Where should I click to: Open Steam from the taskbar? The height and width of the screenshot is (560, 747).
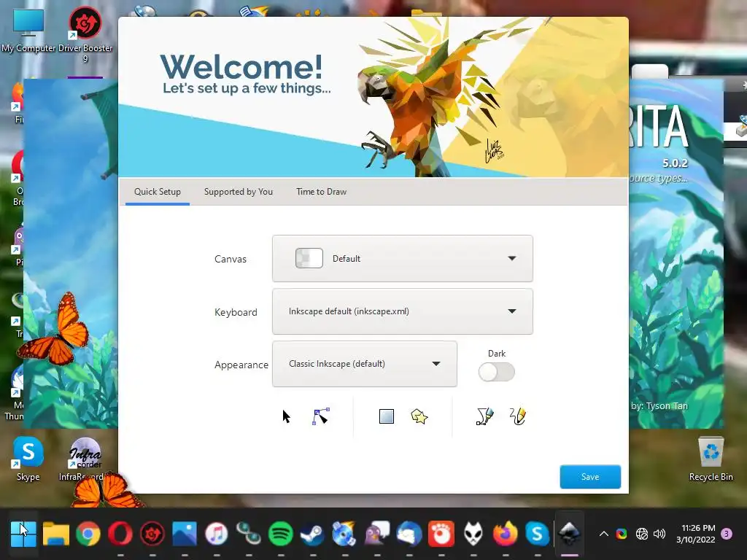[x=313, y=534]
